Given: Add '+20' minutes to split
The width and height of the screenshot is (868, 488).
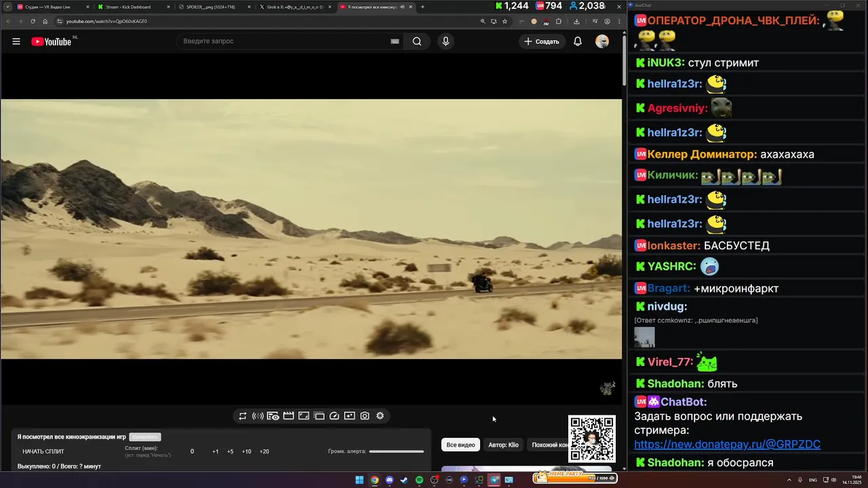Looking at the screenshot, I should tap(264, 451).
